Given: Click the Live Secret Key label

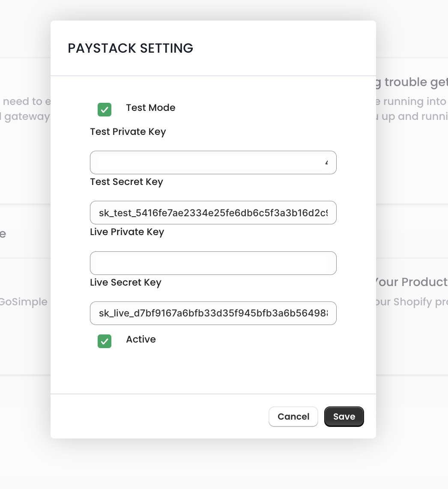Looking at the screenshot, I should [125, 283].
